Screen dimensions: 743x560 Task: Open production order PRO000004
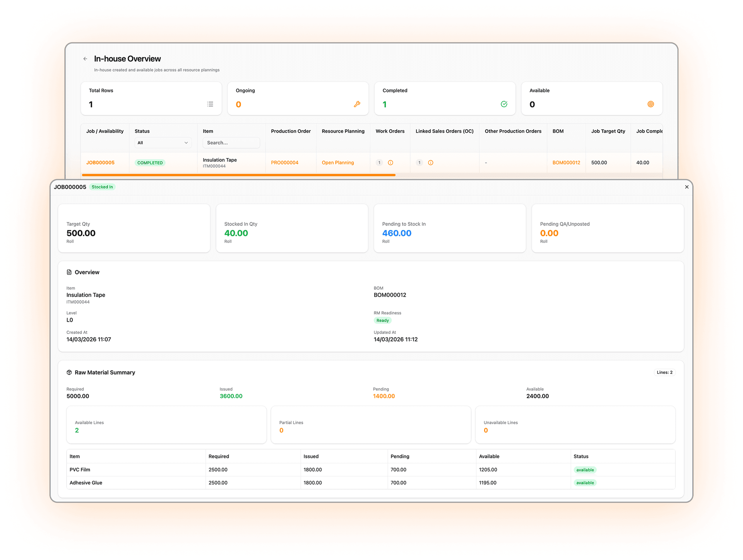pyautogui.click(x=284, y=163)
